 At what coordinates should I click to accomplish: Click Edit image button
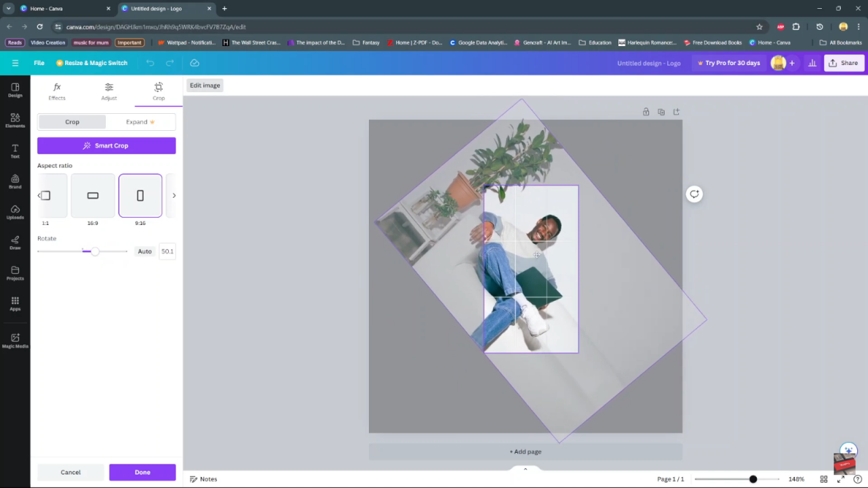(205, 85)
